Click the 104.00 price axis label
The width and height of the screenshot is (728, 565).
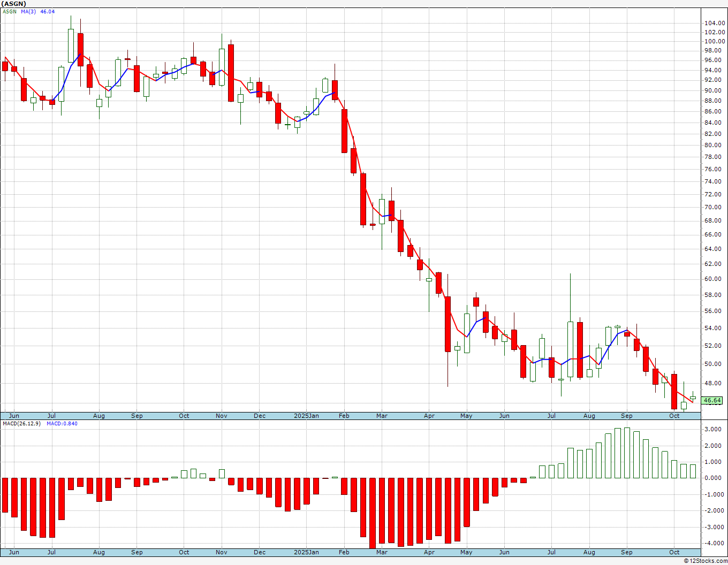point(715,23)
